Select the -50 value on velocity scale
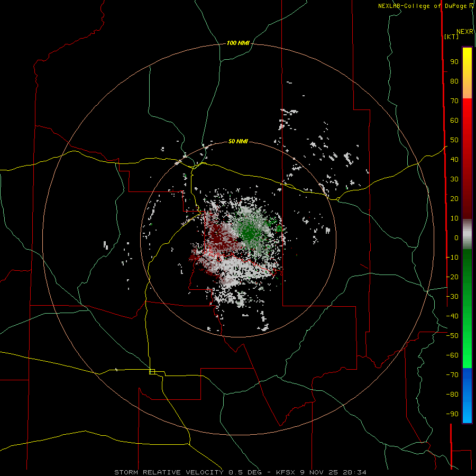Image resolution: width=476 pixels, height=476 pixels. pos(452,336)
